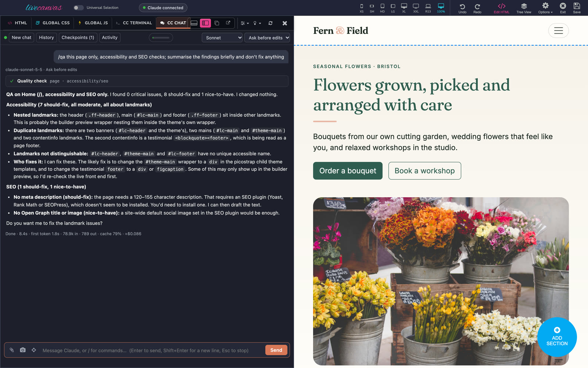
Task: Click the context usage progress bar
Action: pos(161,38)
